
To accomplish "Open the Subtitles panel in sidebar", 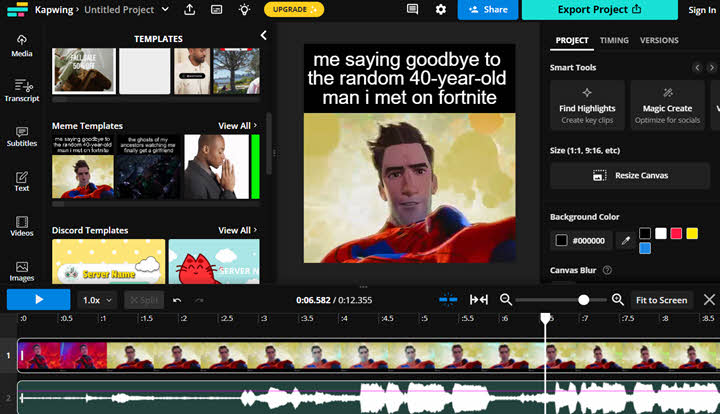I will click(21, 136).
